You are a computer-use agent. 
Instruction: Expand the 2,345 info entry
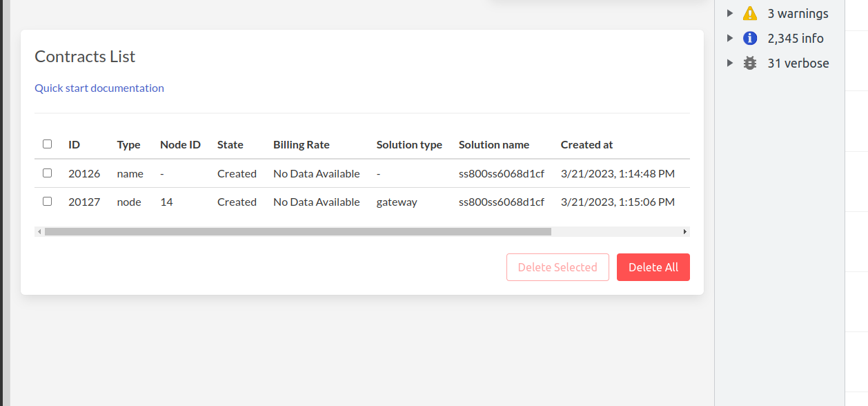(x=730, y=38)
